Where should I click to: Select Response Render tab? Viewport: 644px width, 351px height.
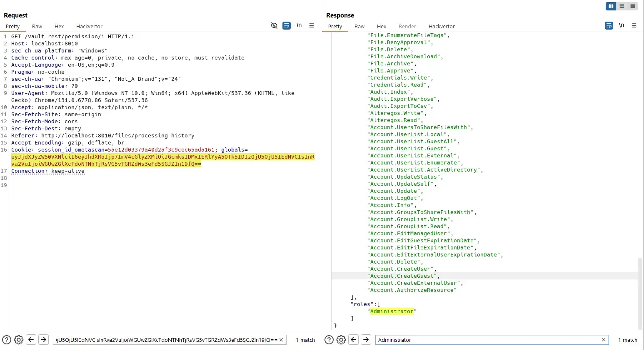407,26
